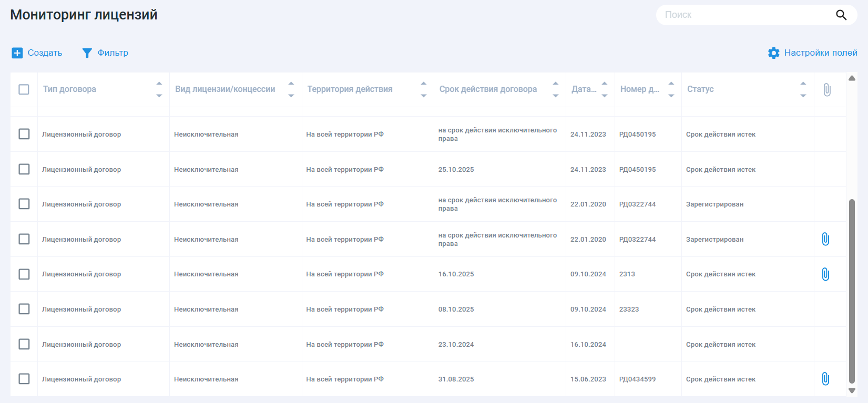The width and height of the screenshot is (868, 403).
Task: Click the search magnifier icon
Action: pos(841,15)
